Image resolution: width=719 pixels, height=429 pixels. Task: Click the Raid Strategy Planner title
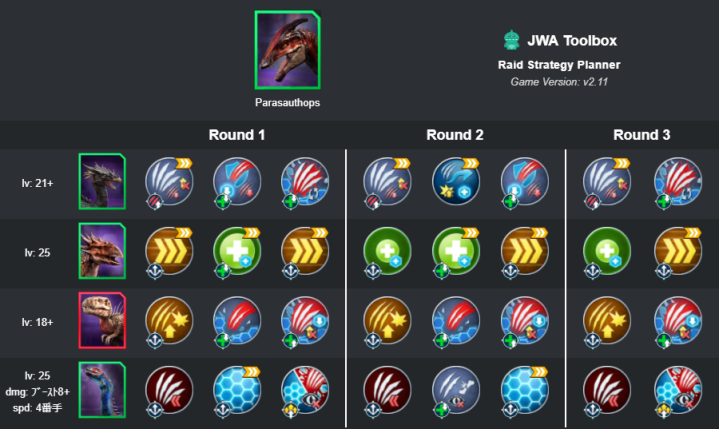(559, 65)
